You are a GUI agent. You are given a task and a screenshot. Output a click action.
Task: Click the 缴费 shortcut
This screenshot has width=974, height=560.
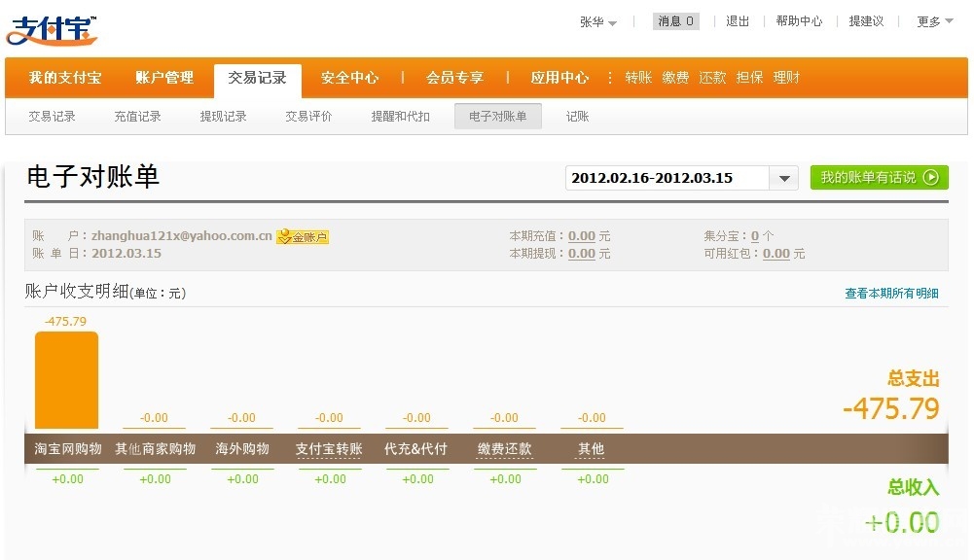675,78
